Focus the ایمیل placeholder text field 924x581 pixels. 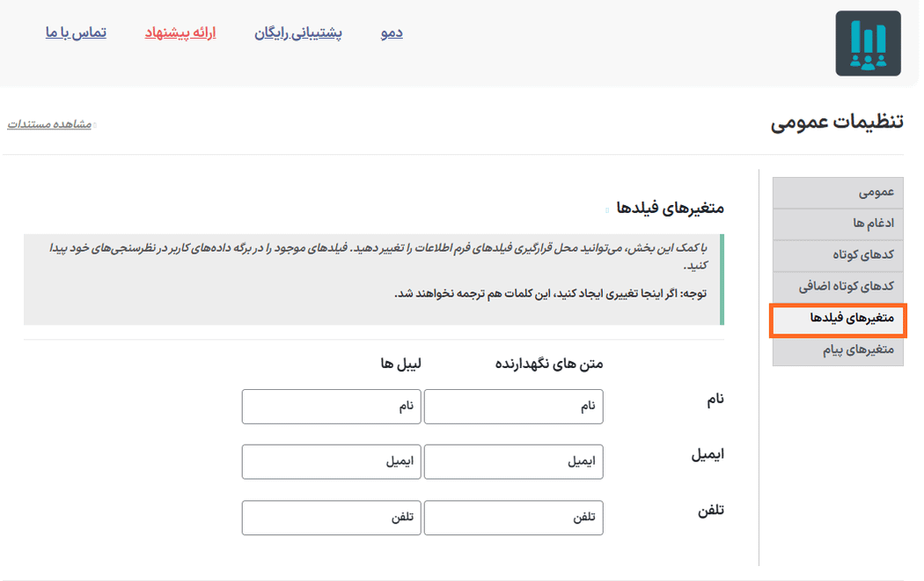(514, 461)
